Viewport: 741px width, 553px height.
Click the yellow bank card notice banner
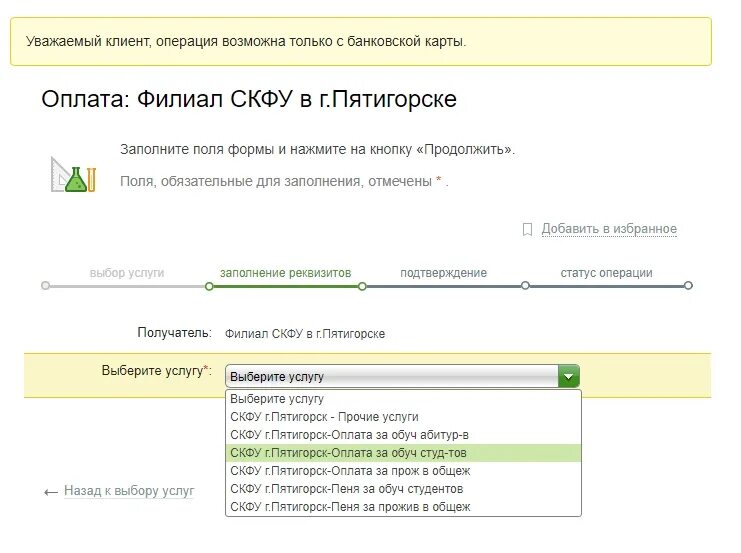point(361,42)
